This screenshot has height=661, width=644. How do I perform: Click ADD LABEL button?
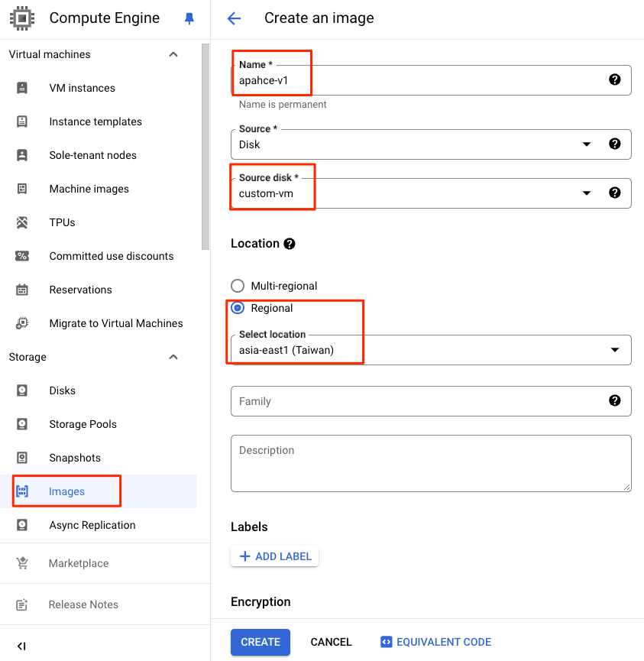point(275,556)
